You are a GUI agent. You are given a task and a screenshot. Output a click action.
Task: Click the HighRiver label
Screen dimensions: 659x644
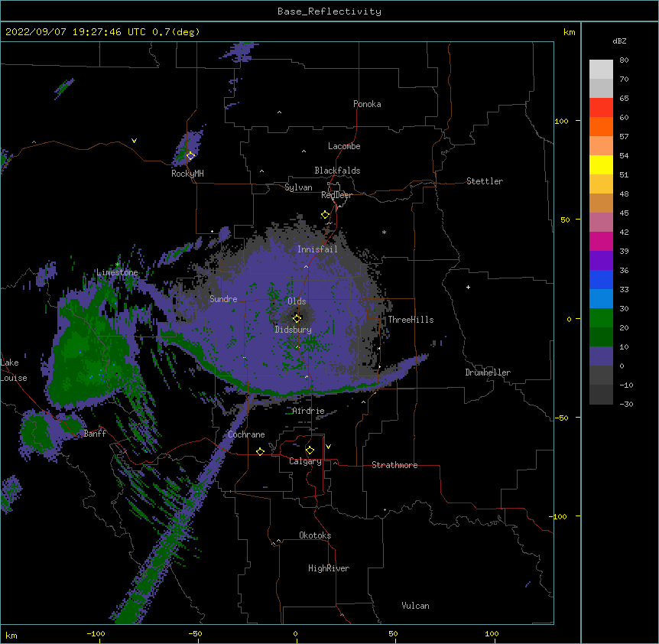point(329,568)
